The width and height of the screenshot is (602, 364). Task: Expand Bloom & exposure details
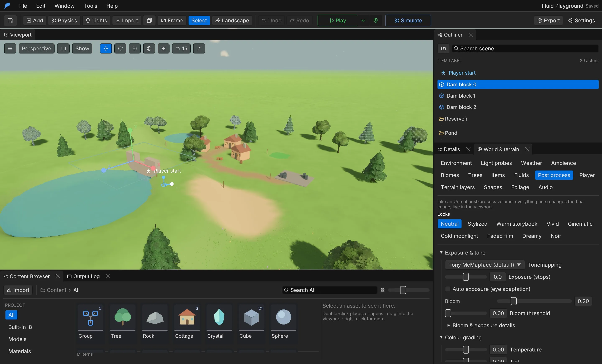(x=449, y=325)
